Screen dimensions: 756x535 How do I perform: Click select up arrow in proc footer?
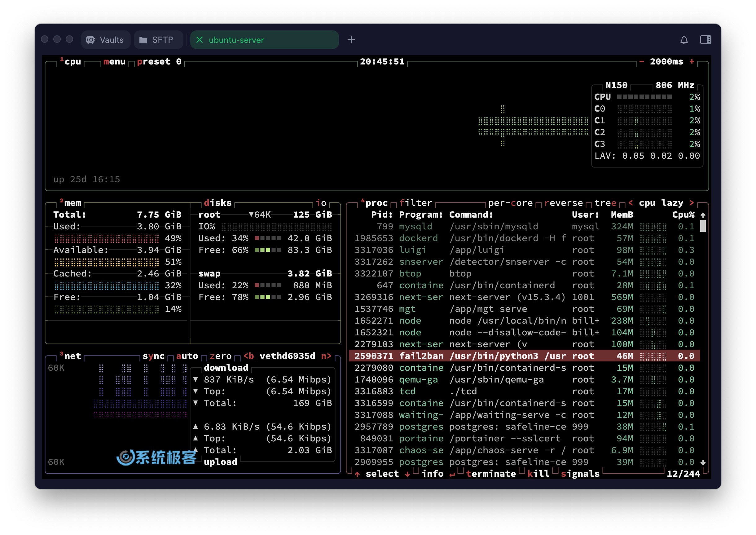[x=357, y=474]
